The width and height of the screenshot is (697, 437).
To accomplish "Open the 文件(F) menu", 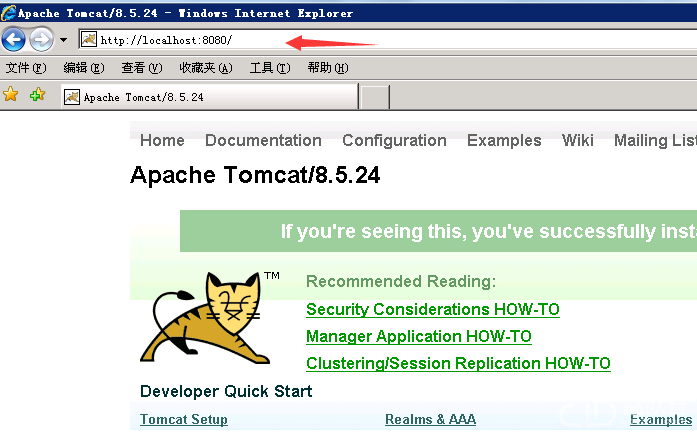I will pos(26,68).
